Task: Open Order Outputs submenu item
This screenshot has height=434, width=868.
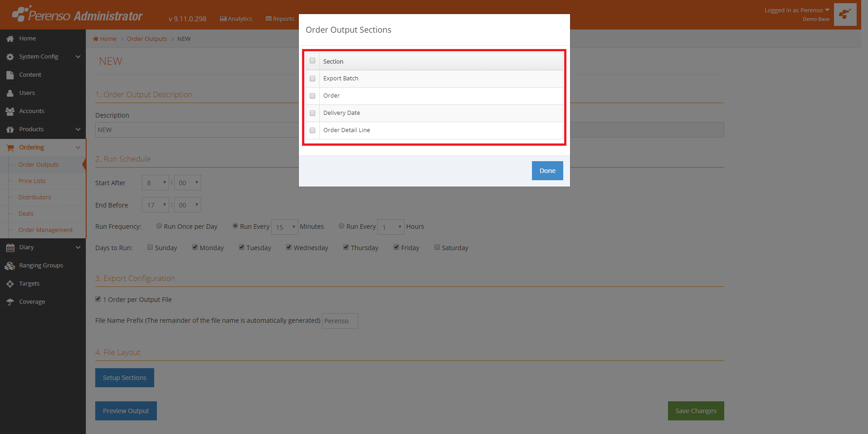Action: pos(39,165)
